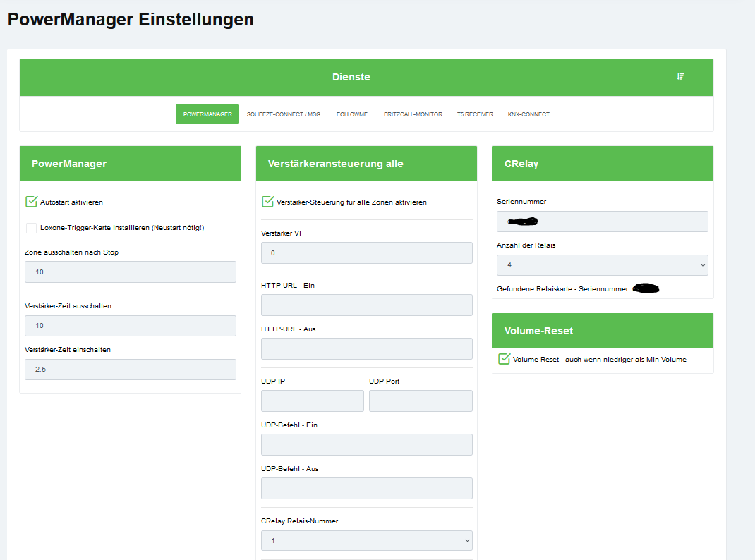Click the Dienste header bar title

tap(351, 77)
